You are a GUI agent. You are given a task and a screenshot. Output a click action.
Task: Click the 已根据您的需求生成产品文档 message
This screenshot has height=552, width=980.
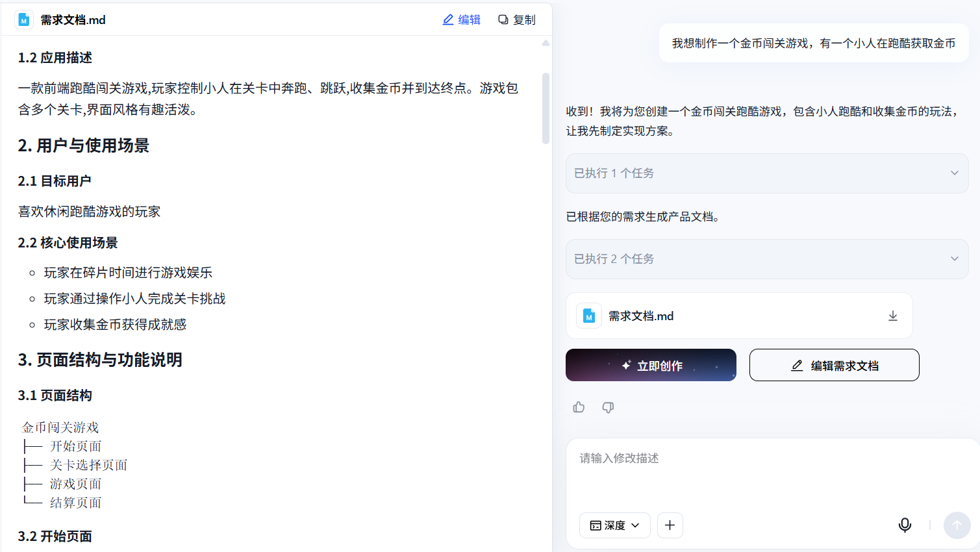pyautogui.click(x=643, y=217)
